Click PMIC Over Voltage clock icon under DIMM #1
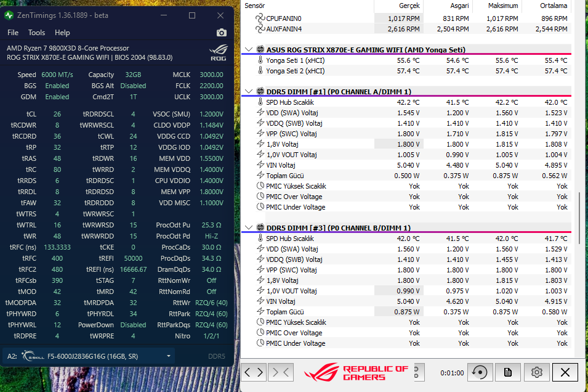Screen dimensions: 588x392 point(260,196)
